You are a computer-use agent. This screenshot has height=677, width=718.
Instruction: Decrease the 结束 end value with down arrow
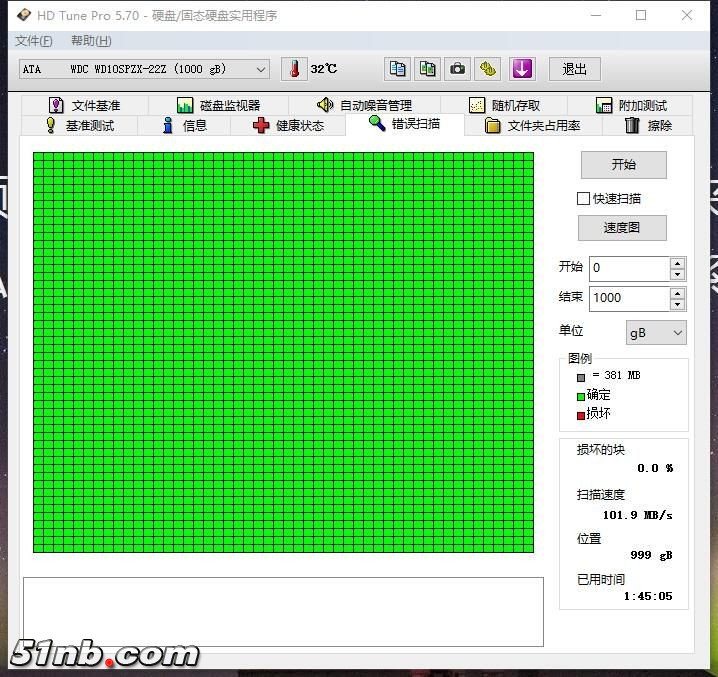[x=678, y=304]
